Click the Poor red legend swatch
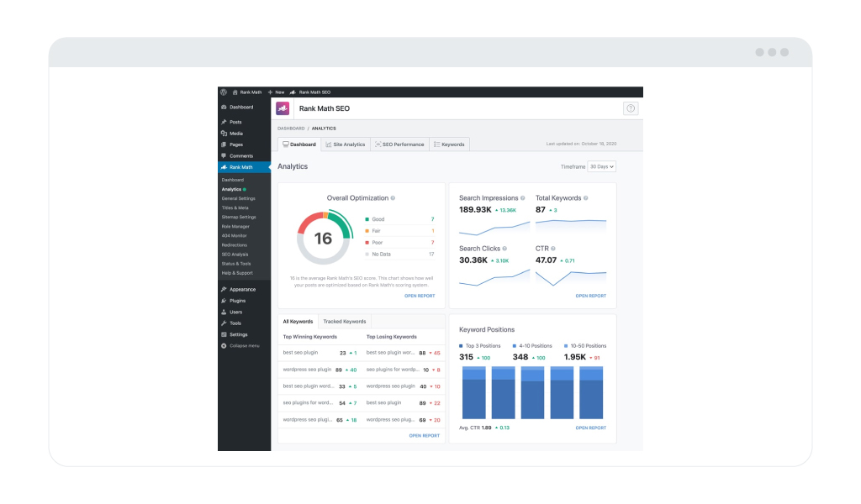This screenshot has width=861, height=504. (x=367, y=243)
